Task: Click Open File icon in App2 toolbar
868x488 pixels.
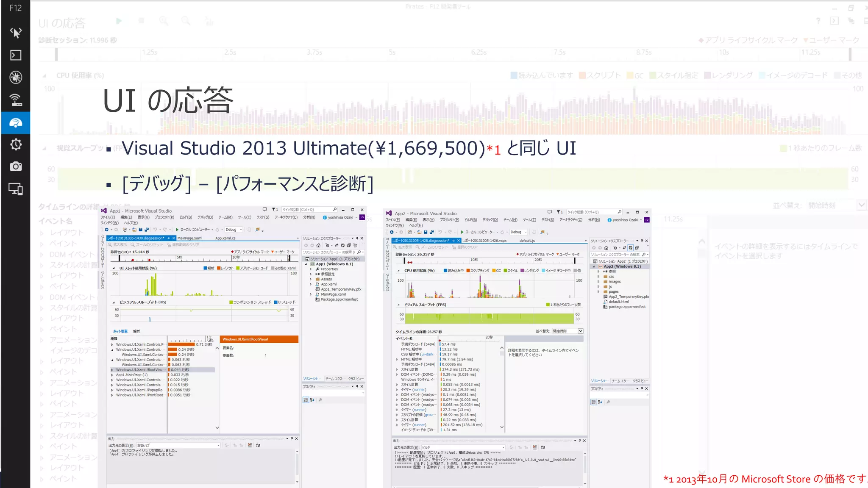Action: [419, 232]
